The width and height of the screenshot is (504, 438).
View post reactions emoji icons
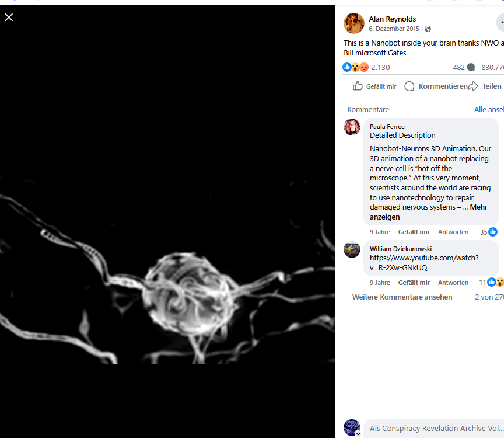click(355, 67)
